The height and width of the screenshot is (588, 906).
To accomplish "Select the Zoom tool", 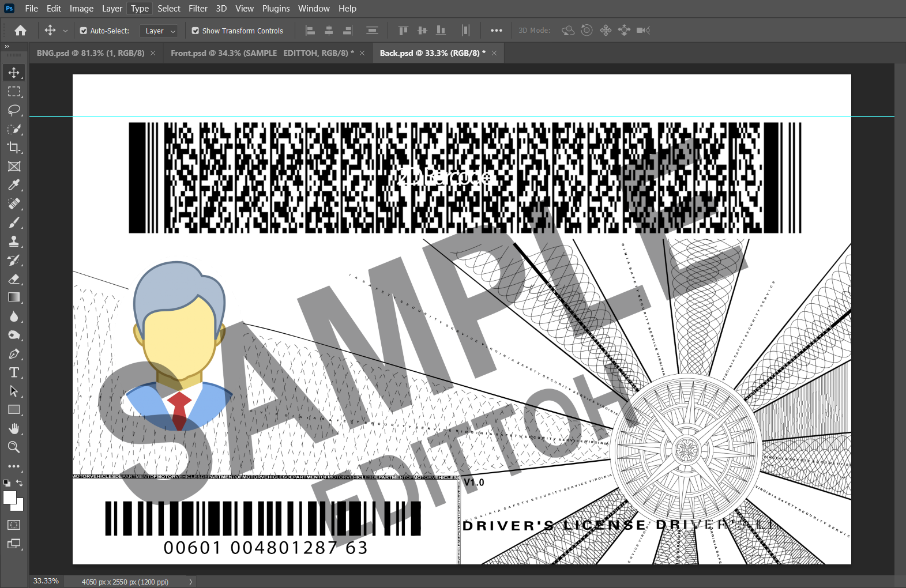I will (14, 447).
